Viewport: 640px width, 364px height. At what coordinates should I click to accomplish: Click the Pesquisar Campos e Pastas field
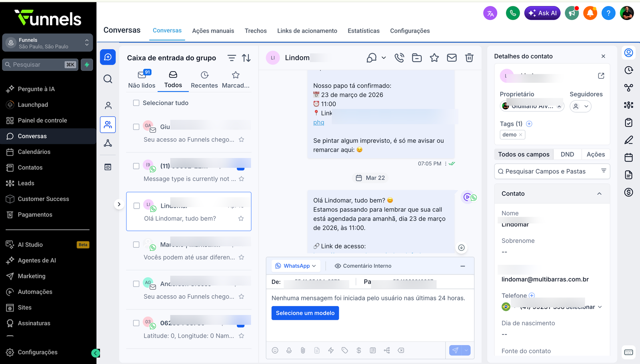[x=552, y=171]
